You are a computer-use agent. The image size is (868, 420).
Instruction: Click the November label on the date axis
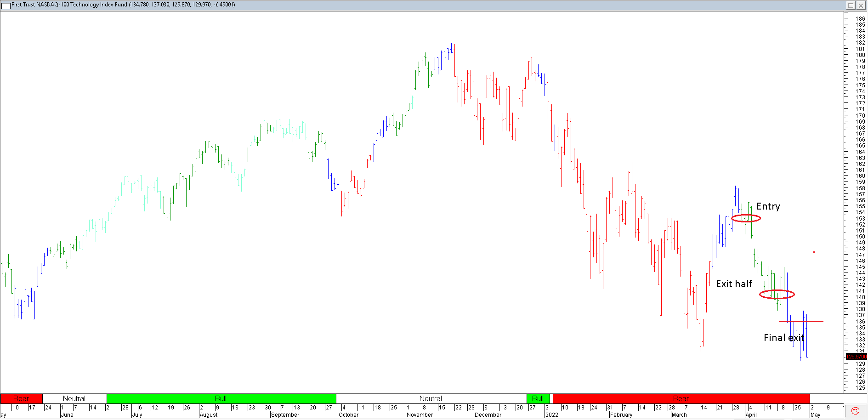[x=420, y=415]
